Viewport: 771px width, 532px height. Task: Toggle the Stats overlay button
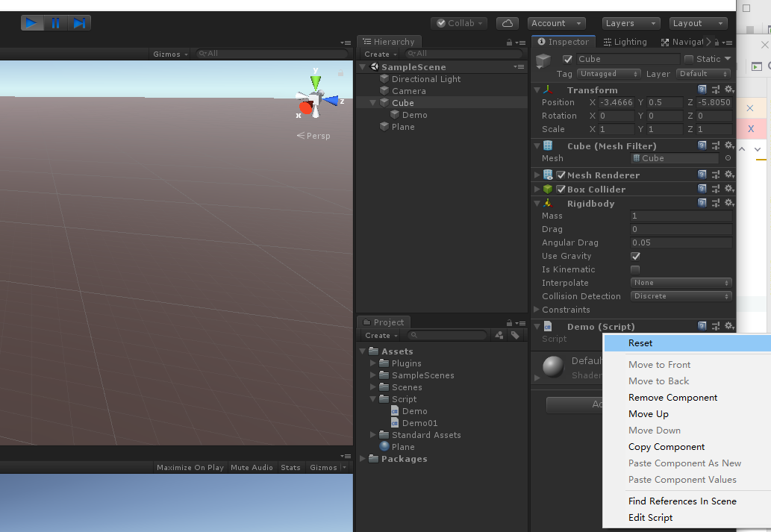point(290,467)
